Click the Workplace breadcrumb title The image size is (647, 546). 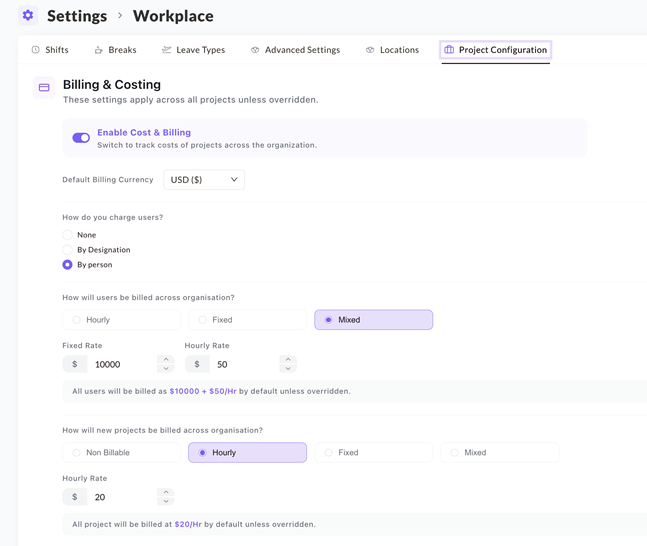click(173, 16)
